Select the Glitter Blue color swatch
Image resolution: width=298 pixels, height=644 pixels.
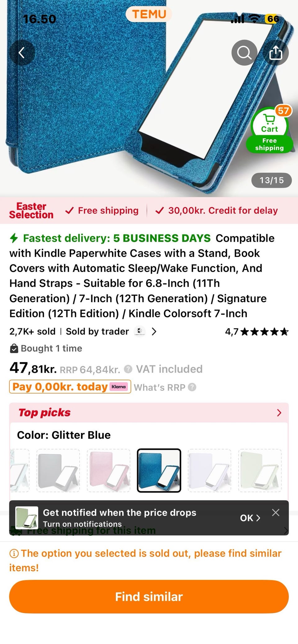[x=159, y=470]
